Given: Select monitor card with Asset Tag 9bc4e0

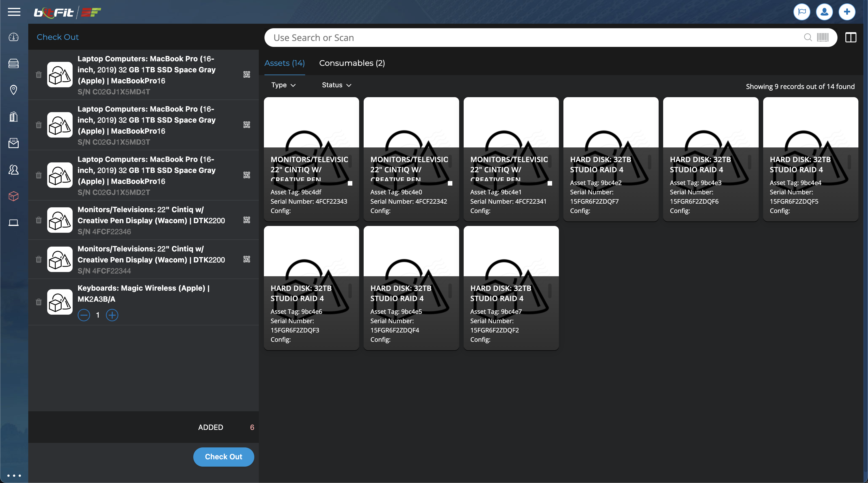Looking at the screenshot, I should 411,159.
